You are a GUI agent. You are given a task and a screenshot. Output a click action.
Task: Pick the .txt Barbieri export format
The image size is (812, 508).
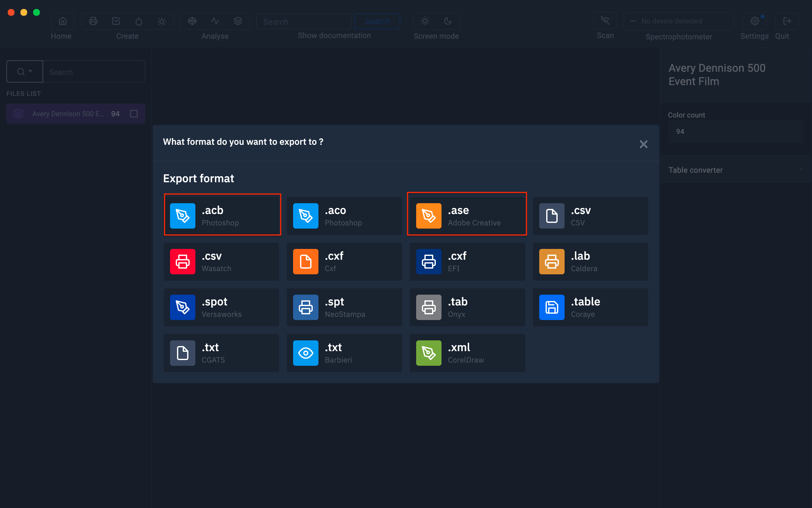(x=344, y=353)
